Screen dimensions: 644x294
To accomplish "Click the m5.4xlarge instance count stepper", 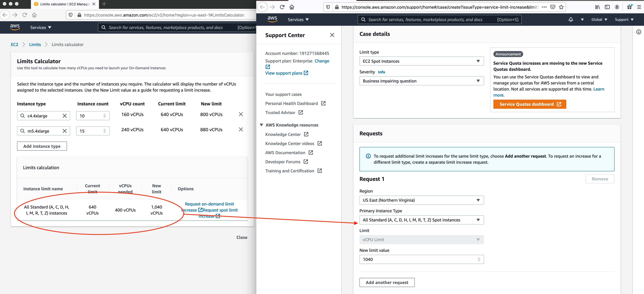I will pos(104,131).
